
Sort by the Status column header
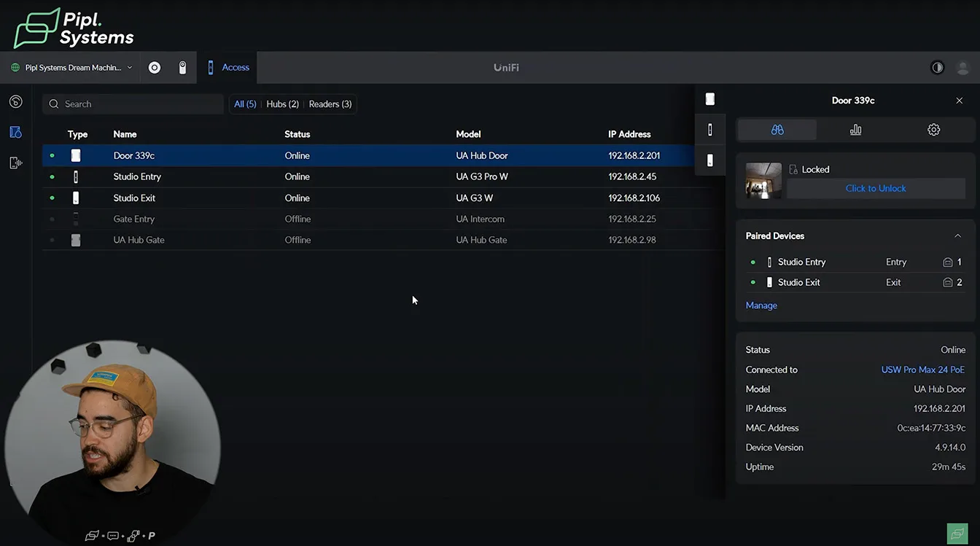tap(297, 134)
